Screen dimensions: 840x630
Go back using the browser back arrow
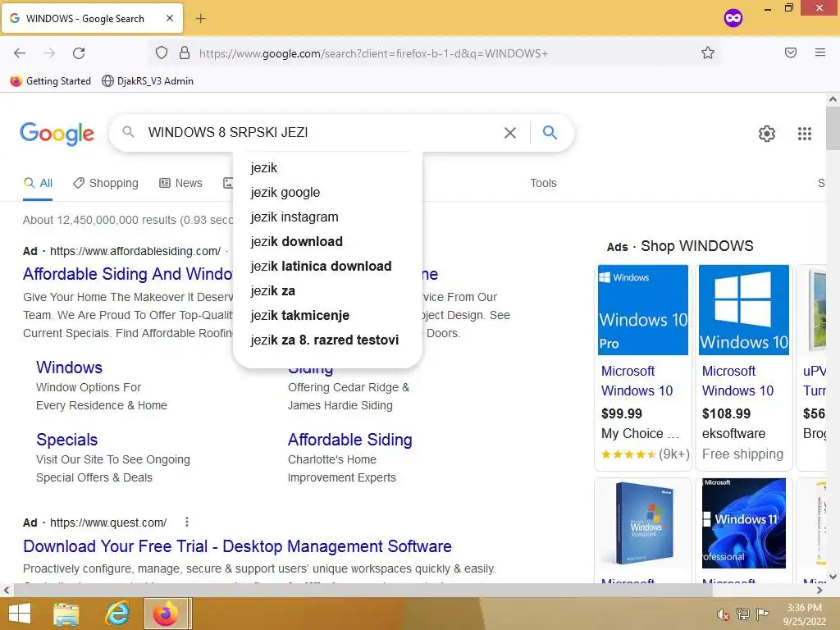(x=20, y=53)
